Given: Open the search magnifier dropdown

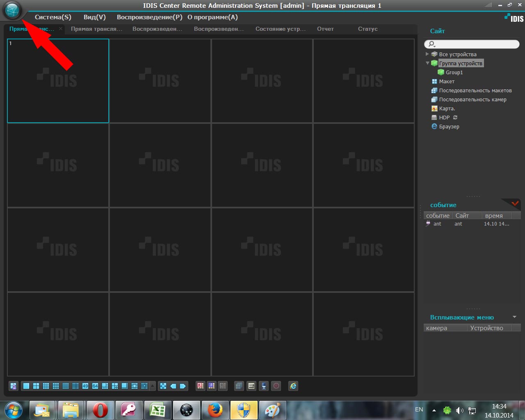Looking at the screenshot, I should [431, 44].
